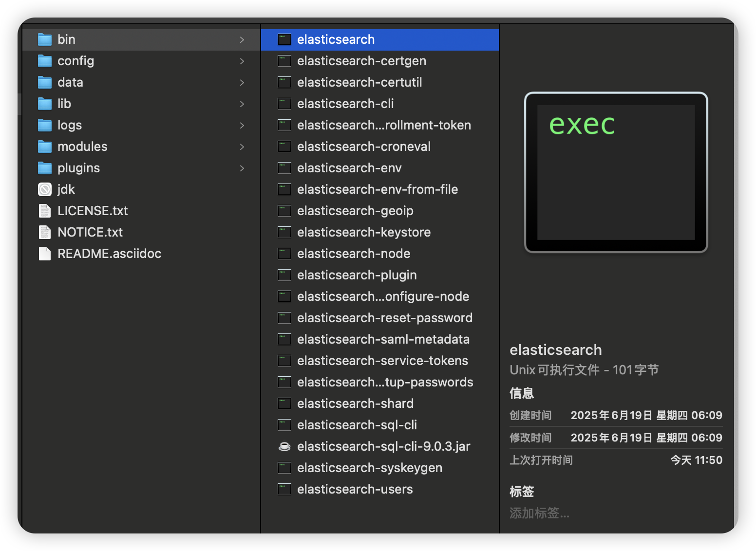Click the elasticsearch-node exec icon
Screen dimensions: 756x551
284,254
